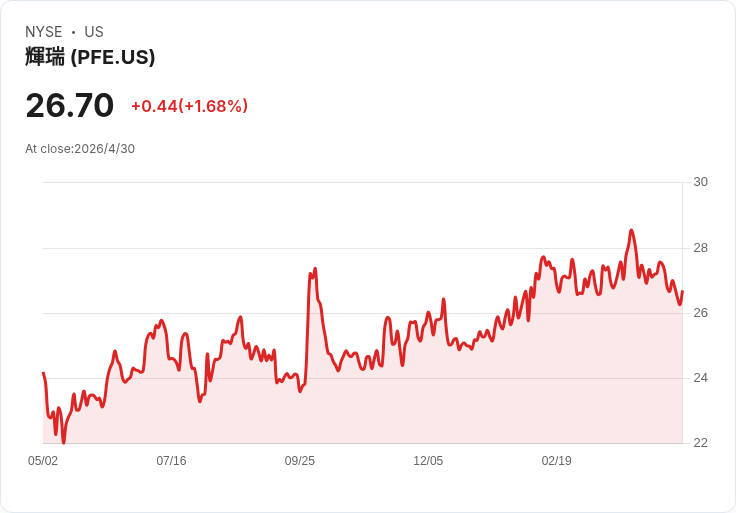Click the 22 price axis label

pos(700,443)
